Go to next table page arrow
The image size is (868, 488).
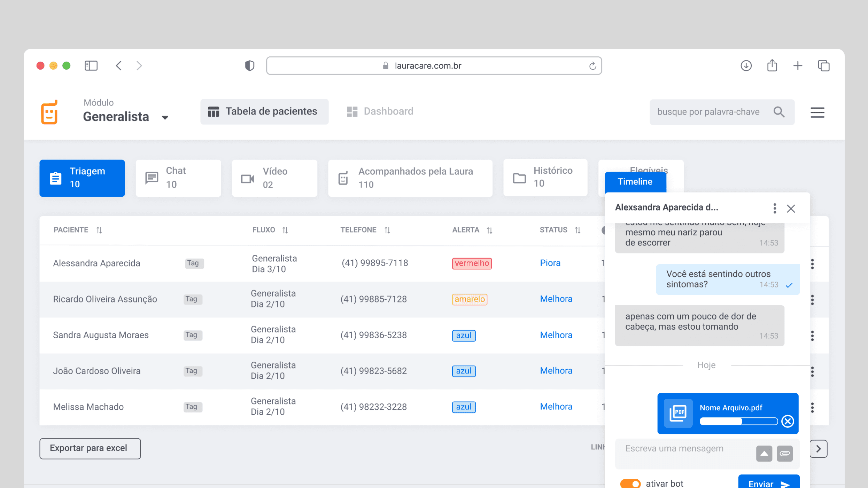tap(818, 449)
